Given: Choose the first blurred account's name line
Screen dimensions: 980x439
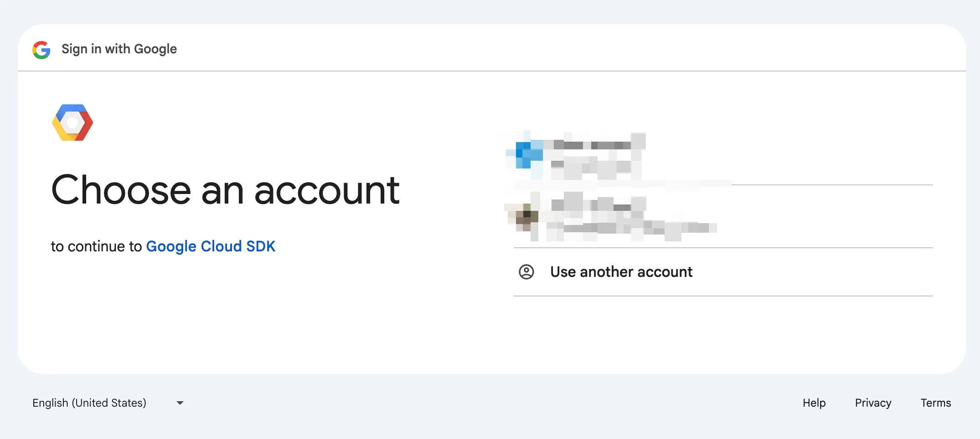Looking at the screenshot, I should pos(593,145).
